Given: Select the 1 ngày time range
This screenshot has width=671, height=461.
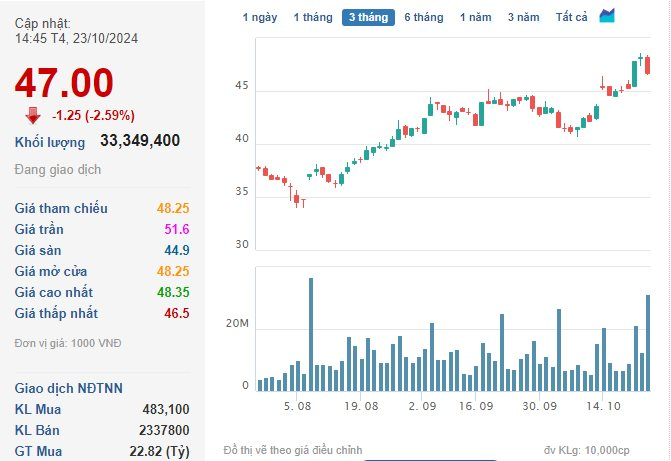Looking at the screenshot, I should (260, 18).
